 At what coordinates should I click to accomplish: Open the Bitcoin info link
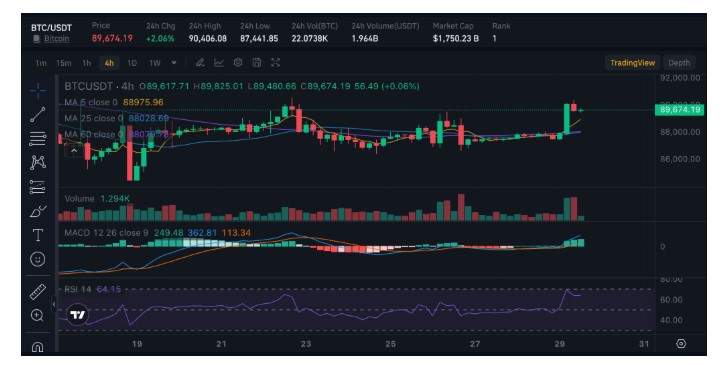coord(56,39)
